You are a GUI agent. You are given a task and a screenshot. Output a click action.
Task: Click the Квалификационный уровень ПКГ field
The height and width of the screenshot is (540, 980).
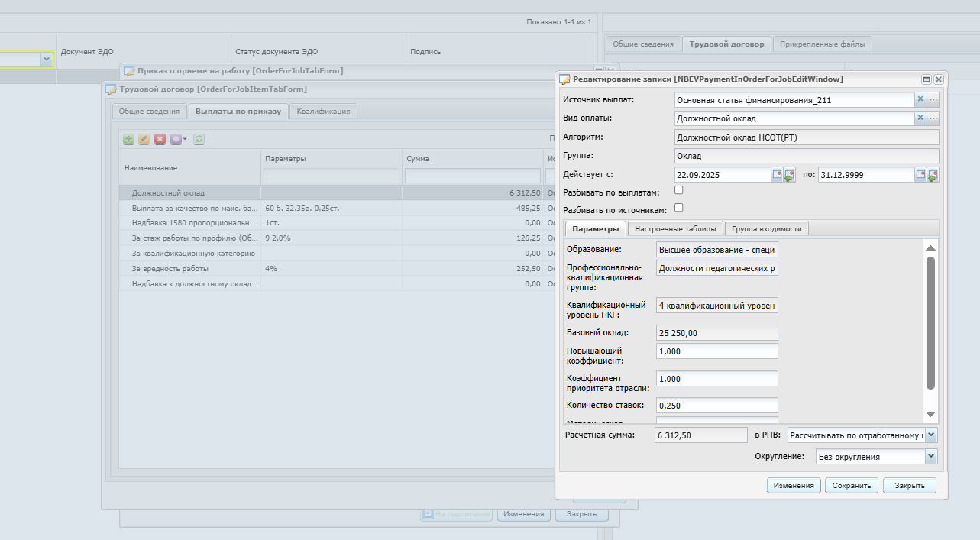716,306
